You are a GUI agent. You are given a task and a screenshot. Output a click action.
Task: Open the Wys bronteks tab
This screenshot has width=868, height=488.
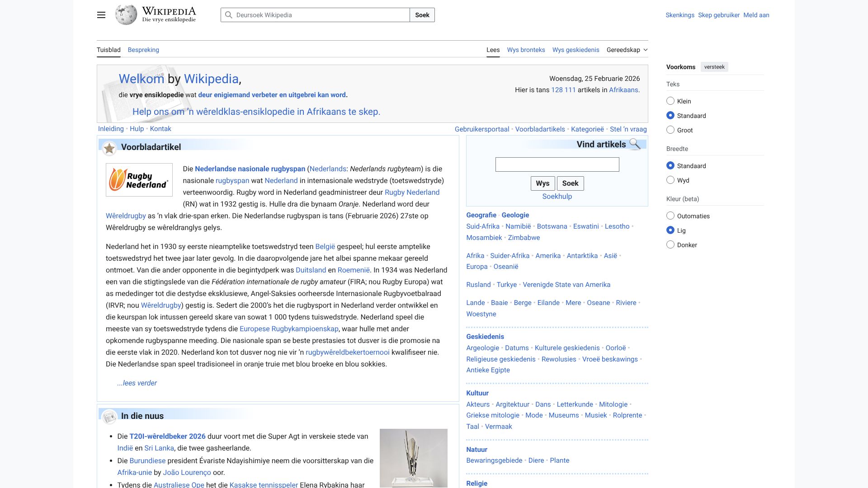point(526,50)
